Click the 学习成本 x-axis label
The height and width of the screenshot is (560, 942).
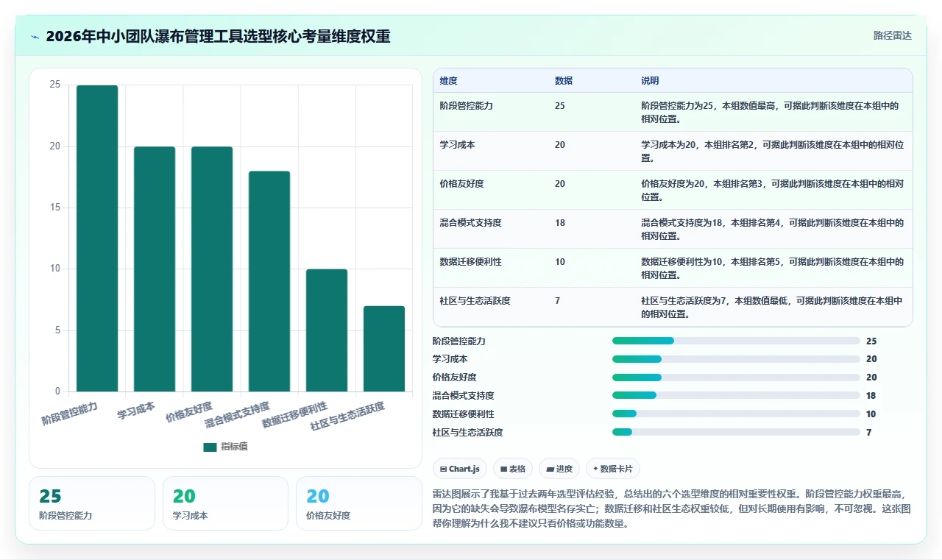click(x=136, y=410)
